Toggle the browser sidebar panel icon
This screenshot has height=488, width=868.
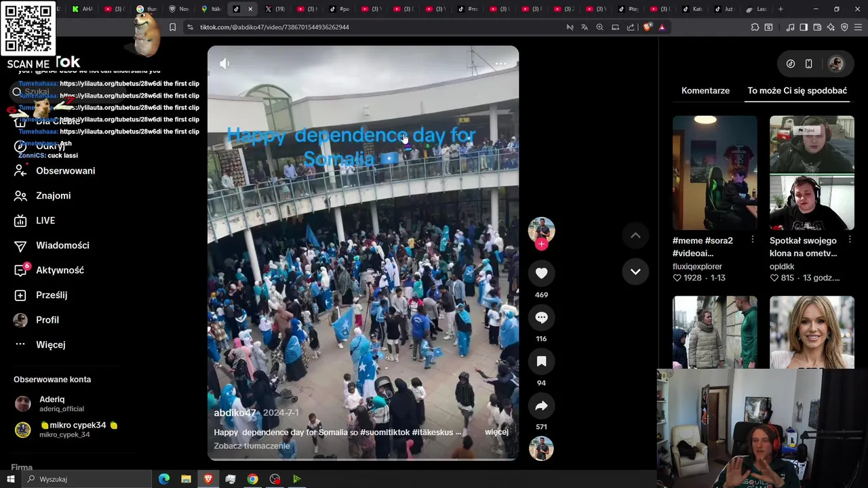804,27
